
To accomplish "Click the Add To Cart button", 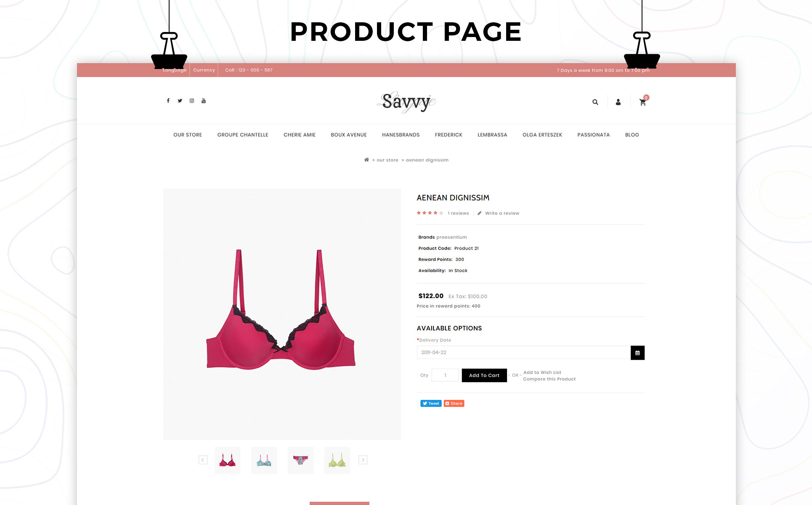I will (484, 375).
